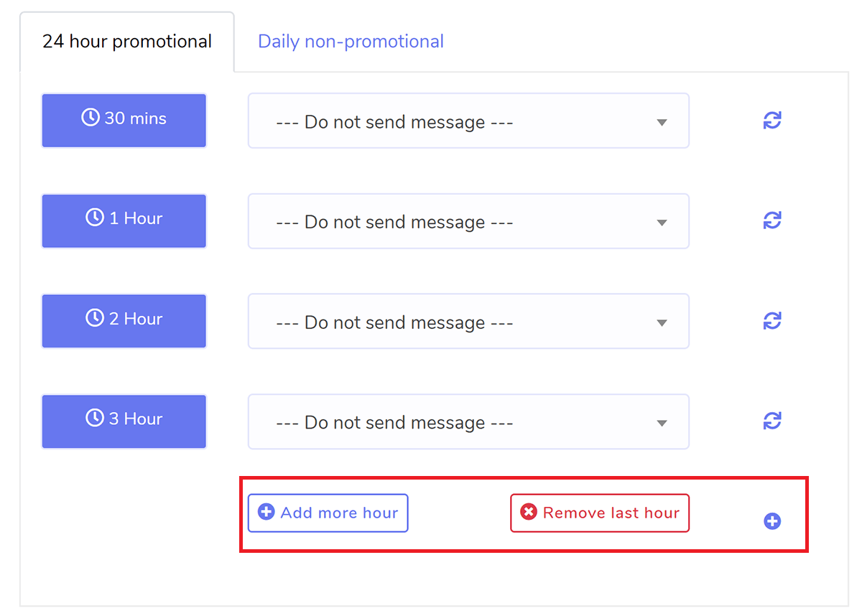Click the refresh icon beside 3 Hour row
Viewport: 862px width, 616px height.
tap(772, 421)
